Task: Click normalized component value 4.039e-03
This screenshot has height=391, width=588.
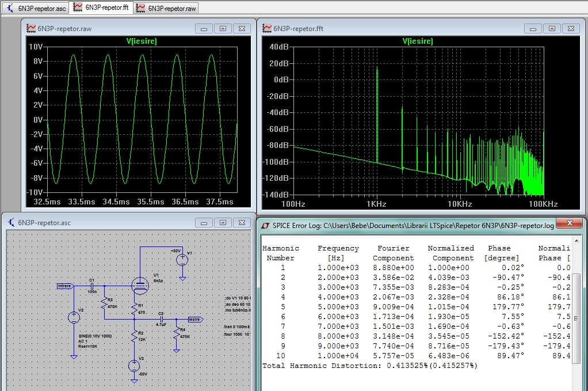Action: pos(449,278)
